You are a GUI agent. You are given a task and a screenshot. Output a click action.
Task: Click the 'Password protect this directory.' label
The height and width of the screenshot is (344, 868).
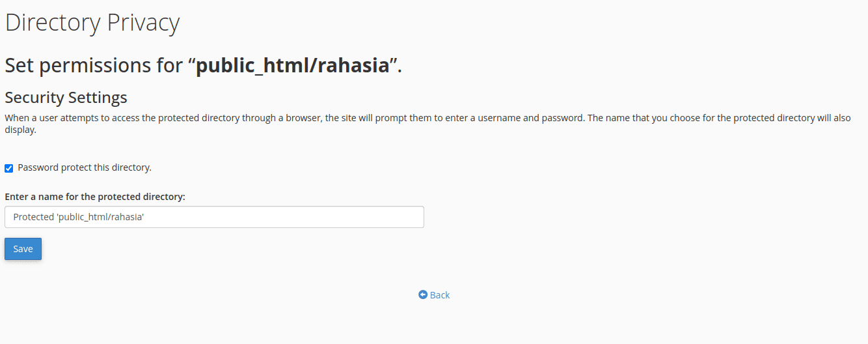(x=85, y=167)
